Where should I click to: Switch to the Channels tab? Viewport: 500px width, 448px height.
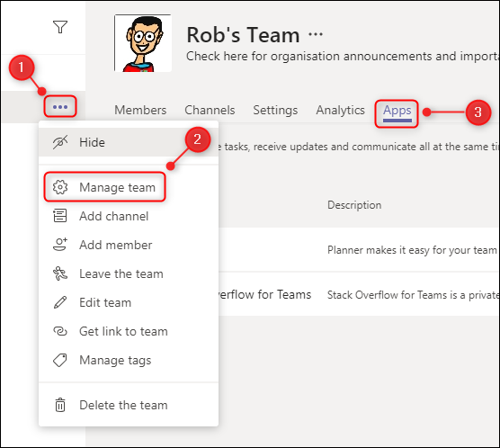tap(210, 110)
